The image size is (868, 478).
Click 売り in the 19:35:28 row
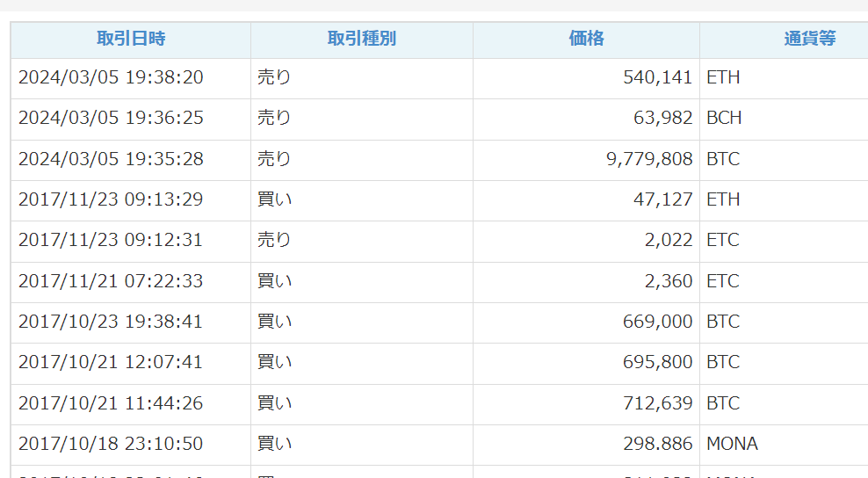pos(274,159)
